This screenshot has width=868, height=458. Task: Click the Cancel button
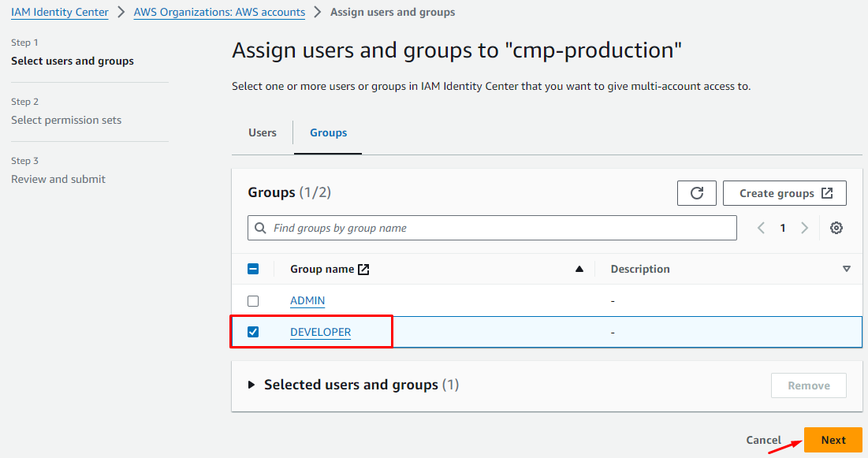[x=763, y=440]
